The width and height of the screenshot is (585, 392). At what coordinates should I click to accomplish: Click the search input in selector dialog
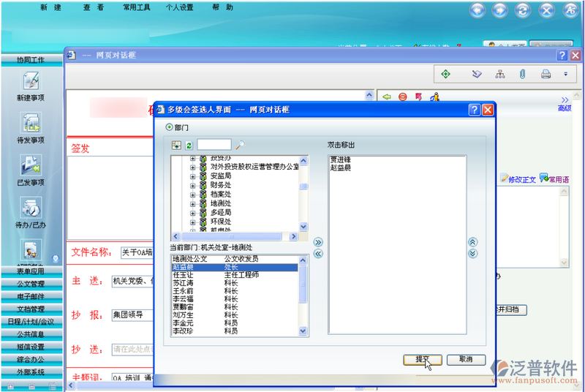(x=214, y=145)
